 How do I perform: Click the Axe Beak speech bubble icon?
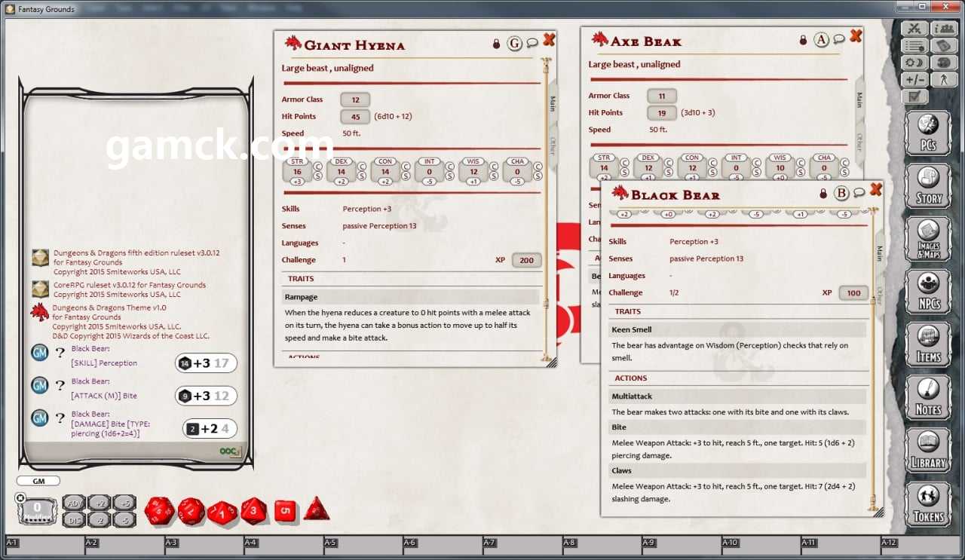839,40
